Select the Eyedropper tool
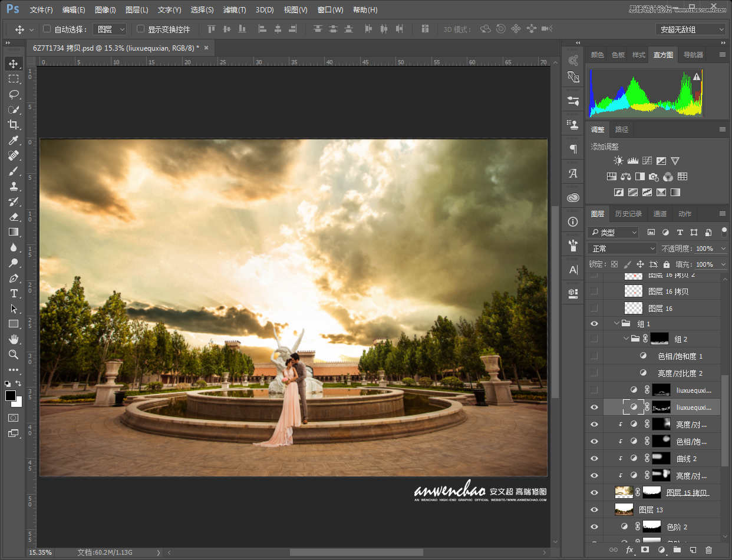 point(13,140)
